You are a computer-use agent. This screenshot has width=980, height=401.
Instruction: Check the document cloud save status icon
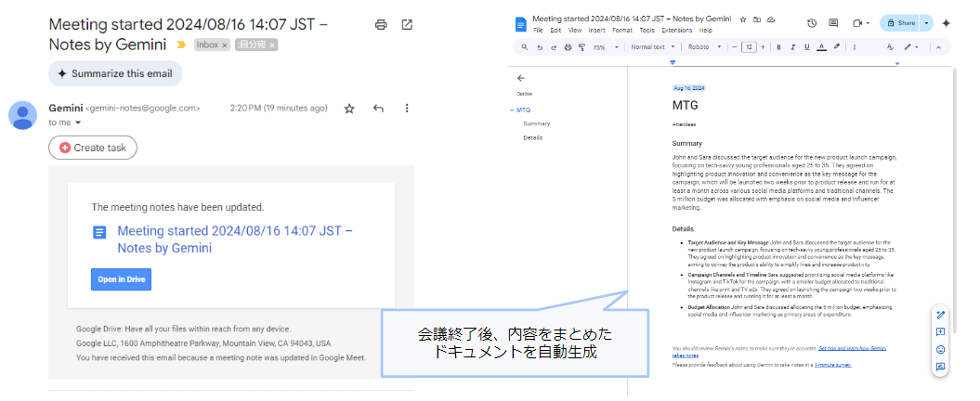click(x=771, y=19)
